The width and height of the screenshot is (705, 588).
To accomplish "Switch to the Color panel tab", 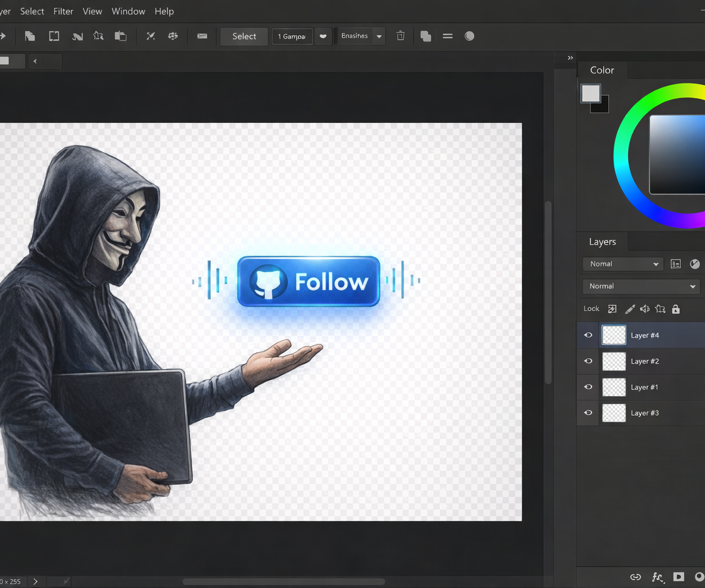I will click(602, 70).
